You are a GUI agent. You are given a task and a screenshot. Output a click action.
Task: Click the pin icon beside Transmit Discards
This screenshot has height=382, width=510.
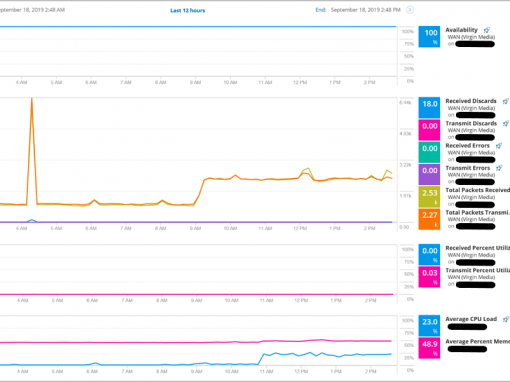click(506, 124)
